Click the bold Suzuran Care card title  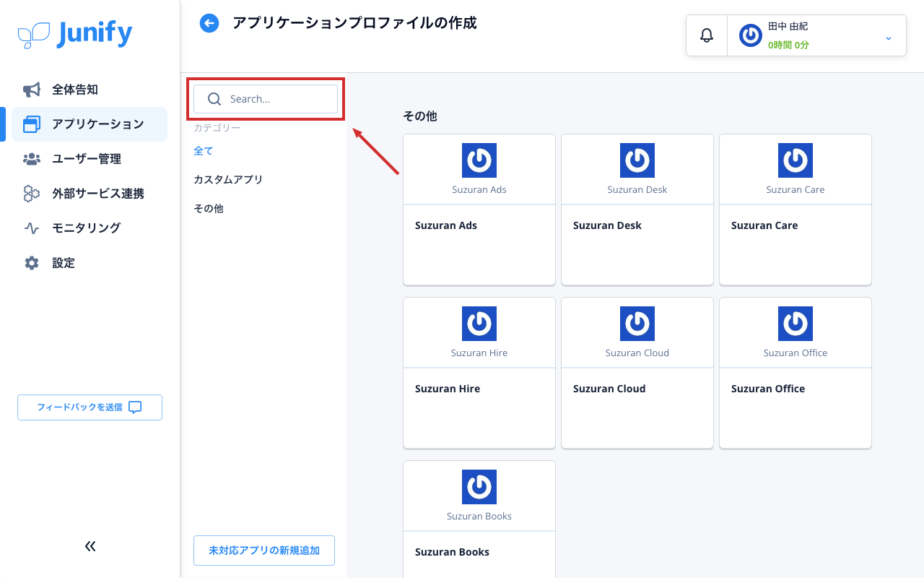(764, 225)
